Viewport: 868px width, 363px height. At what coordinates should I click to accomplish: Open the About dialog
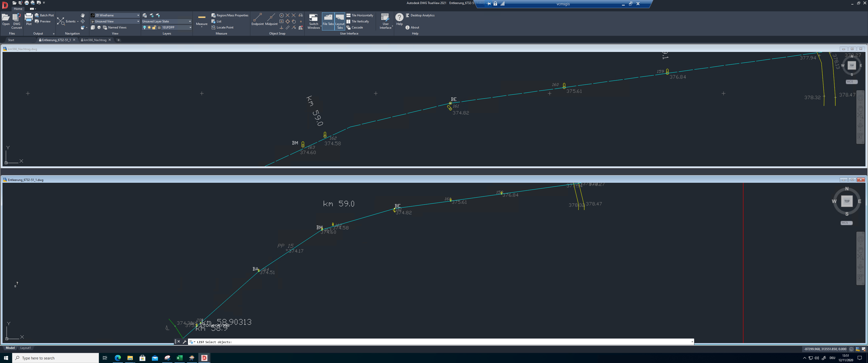[x=413, y=27]
